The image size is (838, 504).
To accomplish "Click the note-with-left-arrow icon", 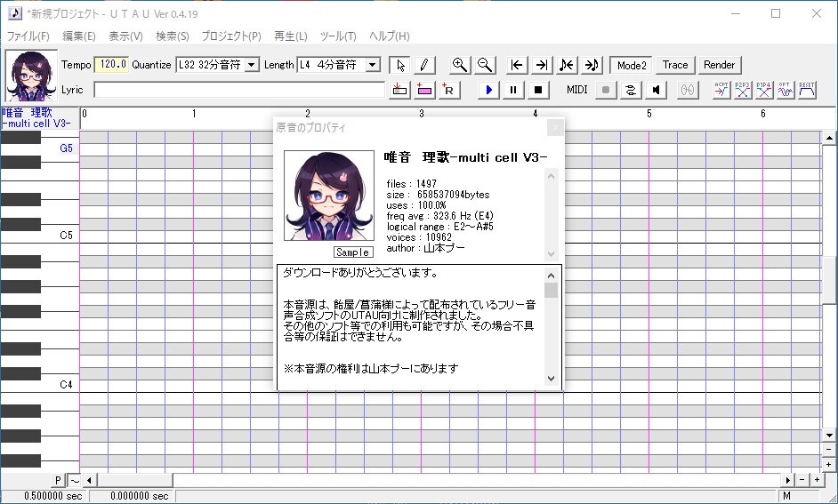I will pyautogui.click(x=567, y=65).
